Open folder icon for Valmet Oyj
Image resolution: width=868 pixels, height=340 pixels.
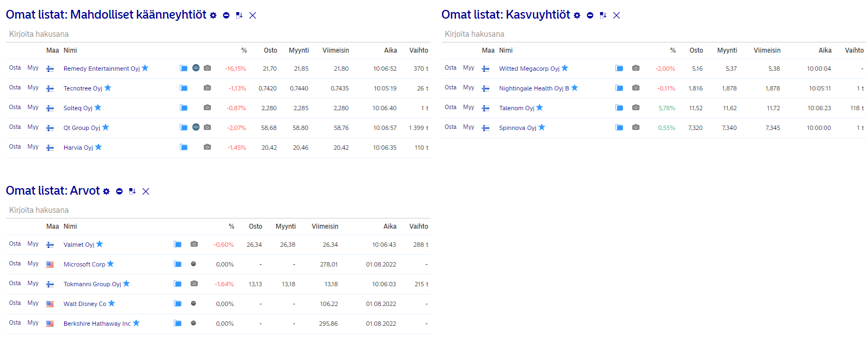point(178,244)
